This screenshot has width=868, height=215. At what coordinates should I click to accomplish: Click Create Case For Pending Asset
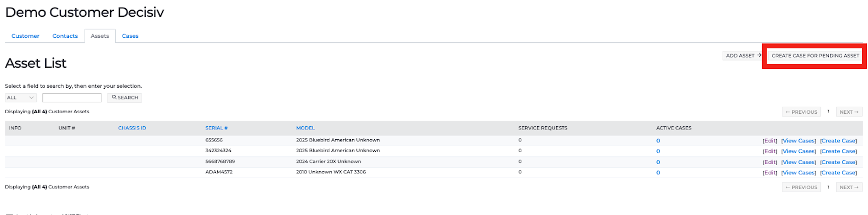tap(815, 56)
